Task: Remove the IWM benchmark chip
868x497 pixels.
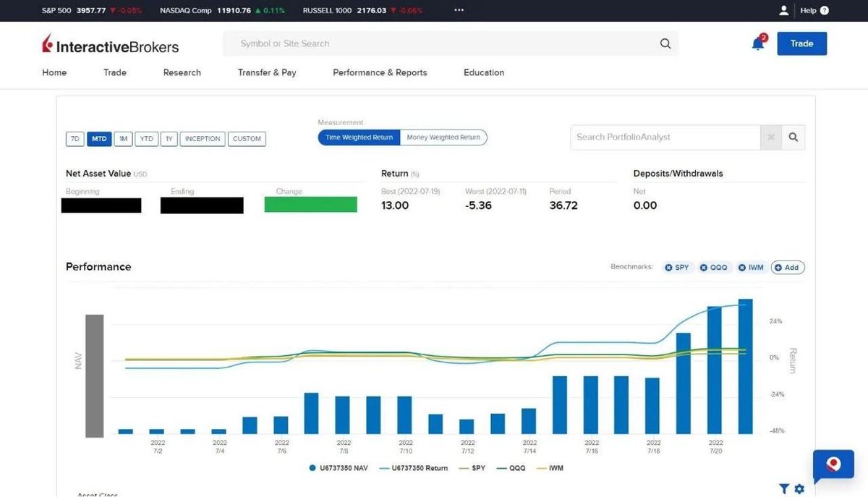Action: pyautogui.click(x=742, y=268)
